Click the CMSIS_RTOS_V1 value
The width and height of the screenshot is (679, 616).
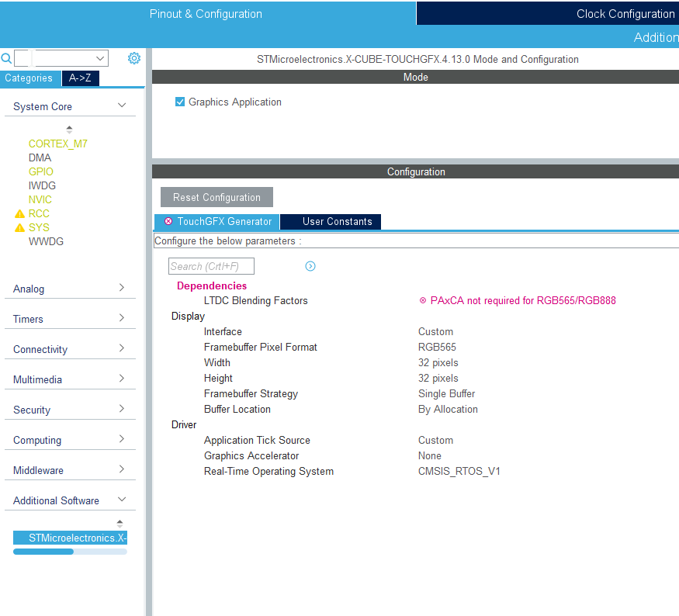pyautogui.click(x=459, y=472)
